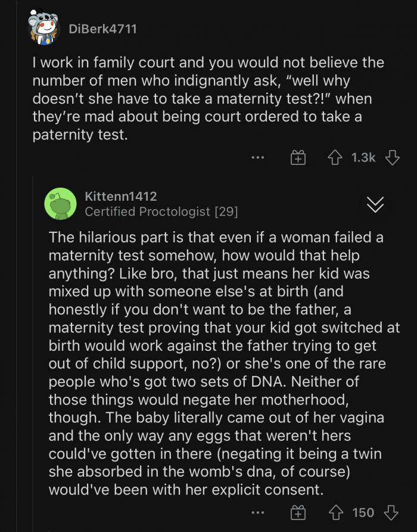Downvote DiBerk4711's family court comment
Image resolution: width=417 pixels, height=532 pixels.
392,158
